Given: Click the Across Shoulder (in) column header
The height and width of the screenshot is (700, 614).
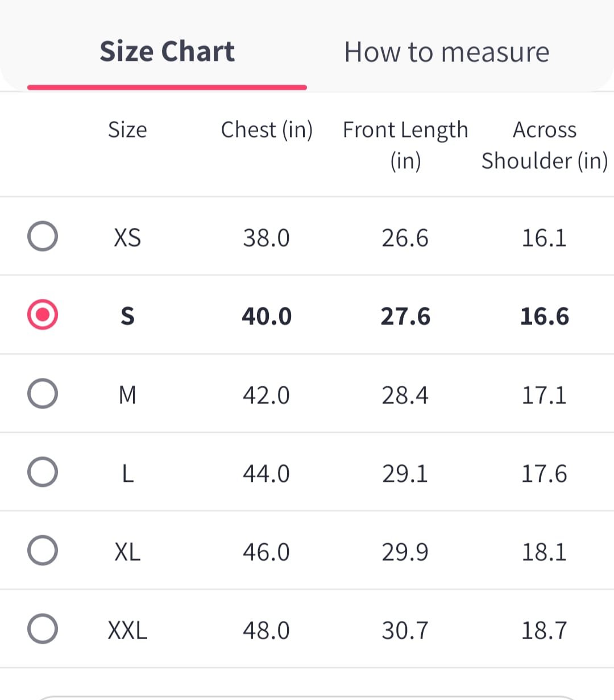Looking at the screenshot, I should [x=544, y=145].
